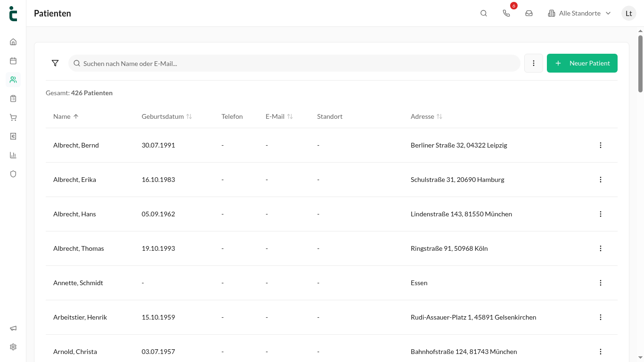The image size is (644, 362).
Task: Click birthdate 15.10.1959
Action: 158,317
